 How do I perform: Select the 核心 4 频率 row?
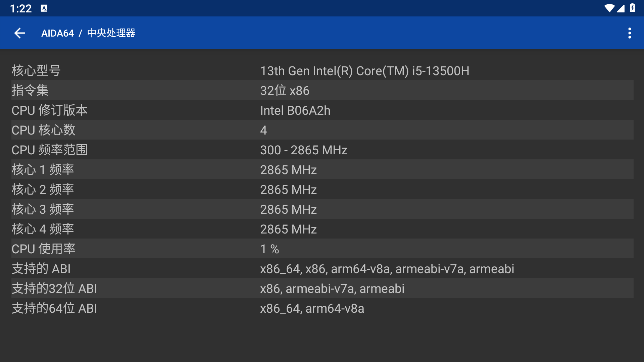tap(322, 229)
